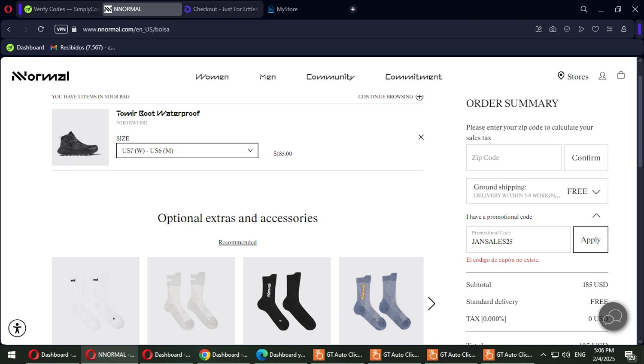This screenshot has height=364, width=644.
Task: Open Recibidos Gmail bookmark
Action: point(83,47)
